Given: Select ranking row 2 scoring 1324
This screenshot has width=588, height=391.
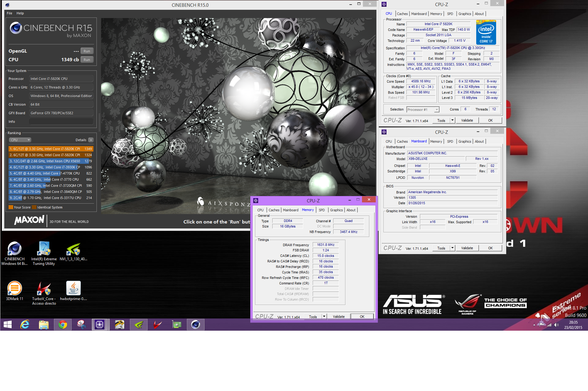Looking at the screenshot, I should click(51, 155).
